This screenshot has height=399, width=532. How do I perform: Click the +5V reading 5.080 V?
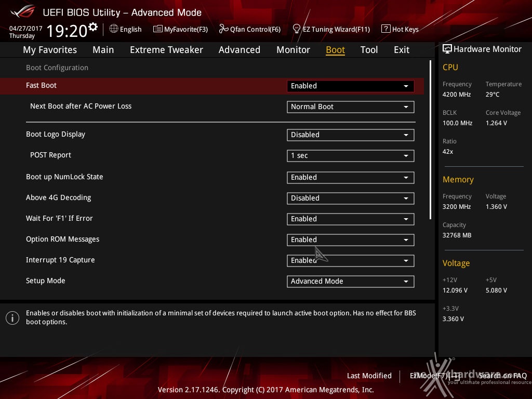tap(496, 290)
